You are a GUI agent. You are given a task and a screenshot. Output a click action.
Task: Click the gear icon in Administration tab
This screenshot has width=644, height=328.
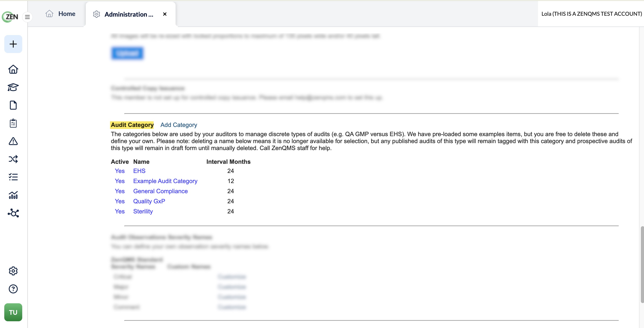coord(97,14)
